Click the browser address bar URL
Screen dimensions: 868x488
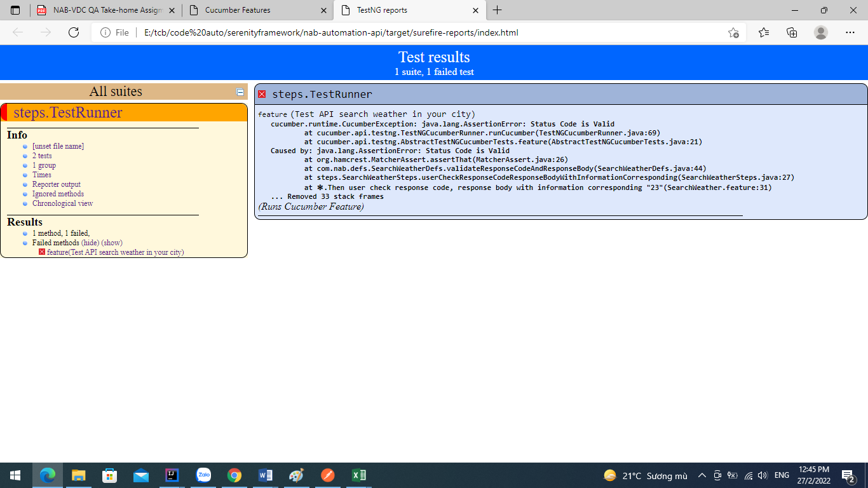(331, 32)
